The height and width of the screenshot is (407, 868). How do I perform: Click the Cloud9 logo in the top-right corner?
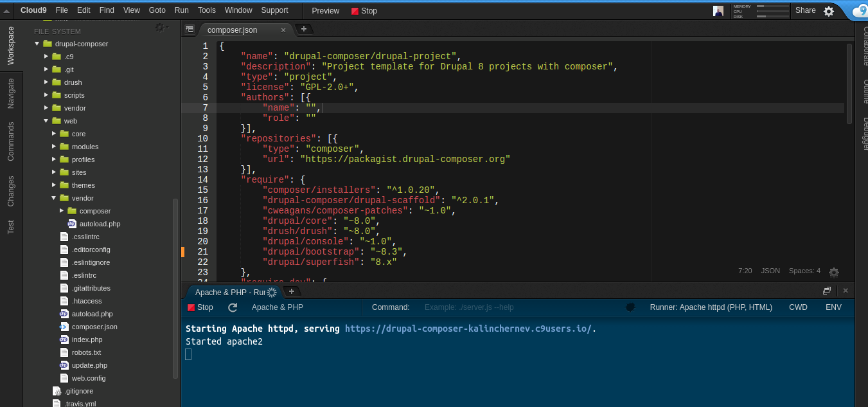(x=860, y=11)
